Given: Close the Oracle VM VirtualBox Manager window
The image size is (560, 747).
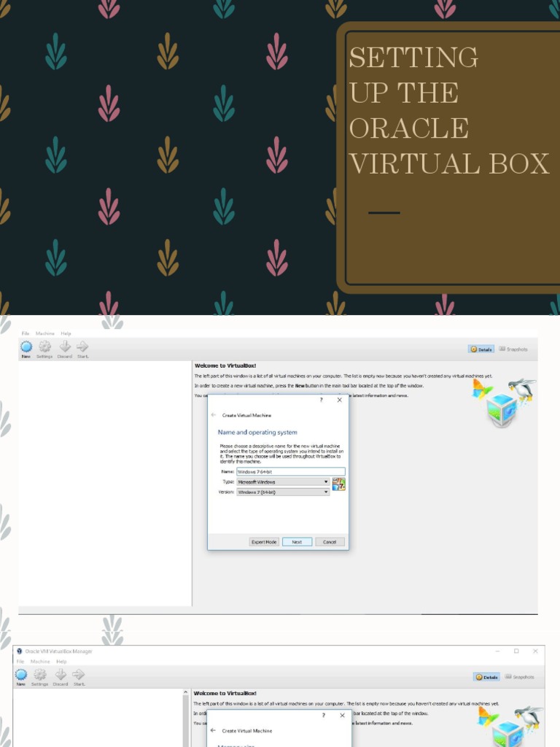Looking at the screenshot, I should pyautogui.click(x=535, y=651).
